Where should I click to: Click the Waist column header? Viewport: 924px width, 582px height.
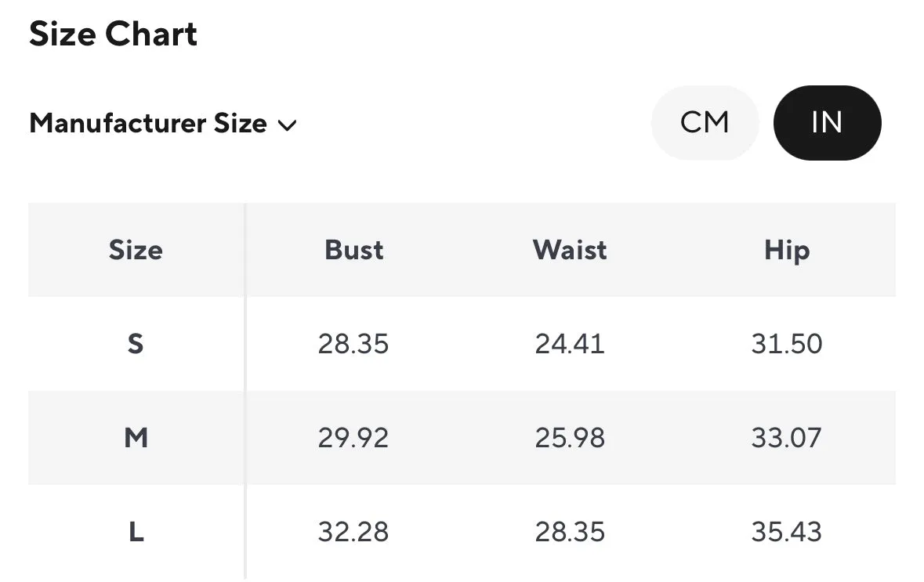[570, 250]
